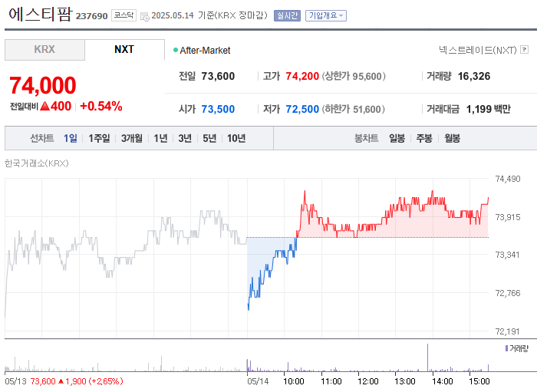Click the 하한가 51,600 text

click(354, 109)
